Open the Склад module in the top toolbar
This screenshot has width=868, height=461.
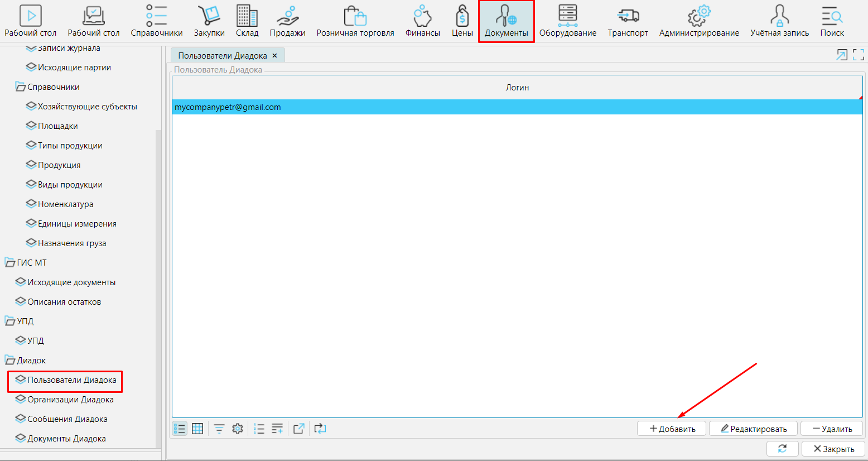pos(247,21)
